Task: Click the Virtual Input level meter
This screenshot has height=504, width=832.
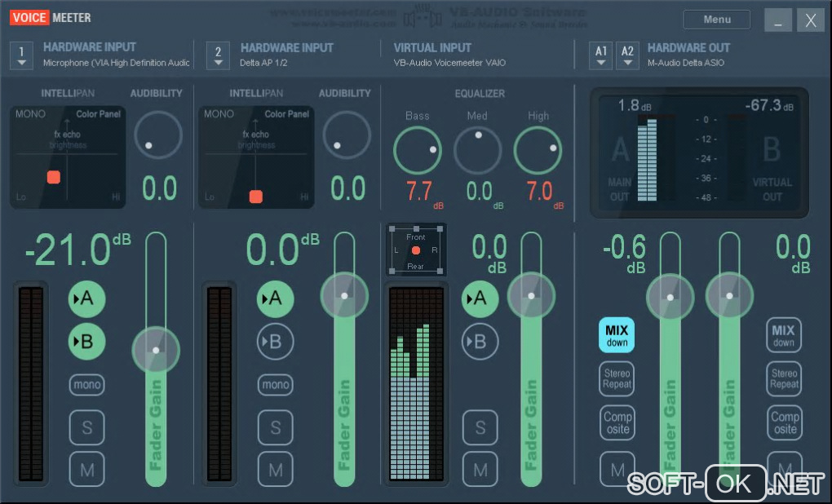Action: 417,384
